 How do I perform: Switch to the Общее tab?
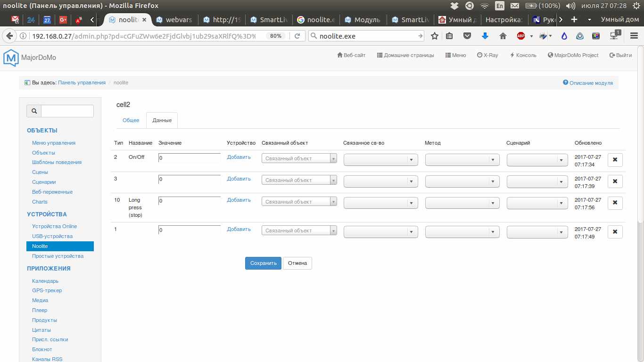pos(131,120)
